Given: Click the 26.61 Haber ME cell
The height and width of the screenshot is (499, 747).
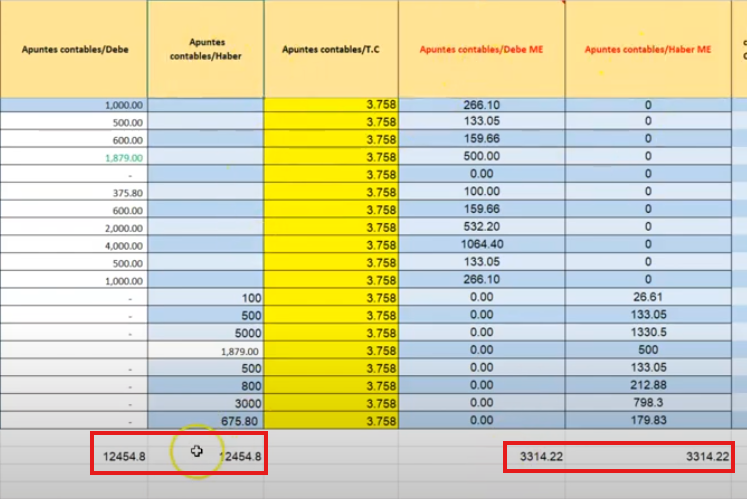Looking at the screenshot, I should [x=647, y=297].
